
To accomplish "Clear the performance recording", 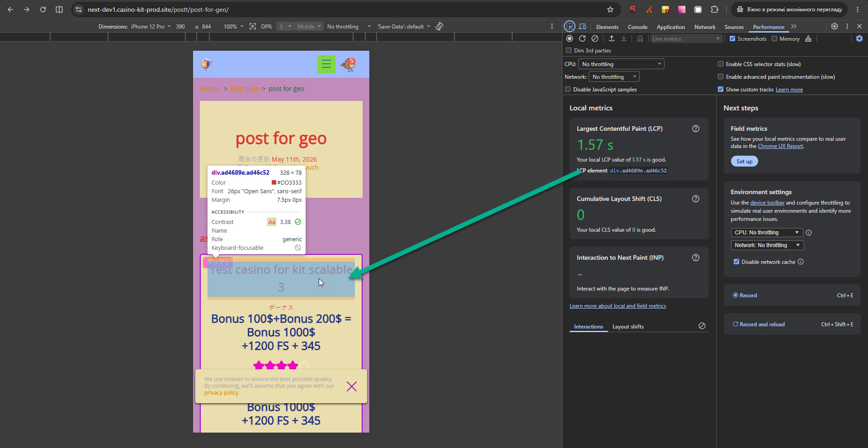I will pos(595,38).
